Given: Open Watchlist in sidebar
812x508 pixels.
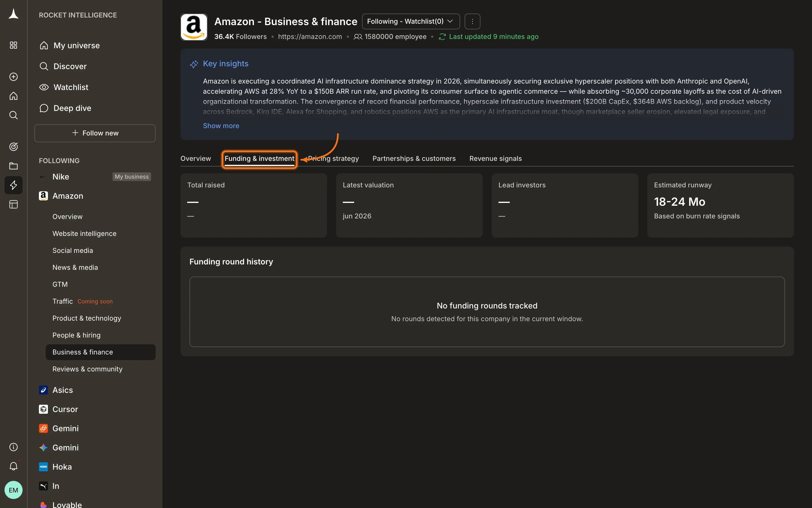Looking at the screenshot, I should pyautogui.click(x=95, y=87).
